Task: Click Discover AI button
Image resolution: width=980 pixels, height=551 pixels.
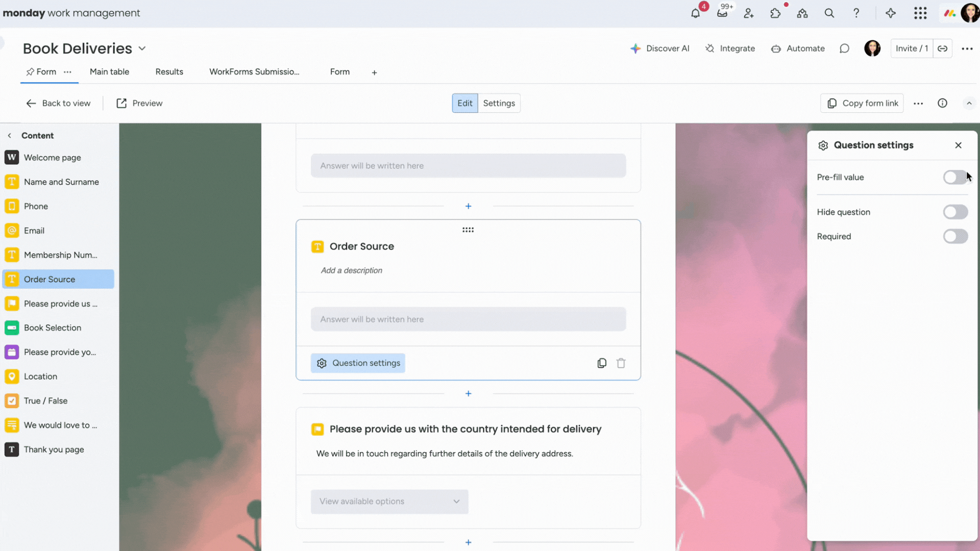Action: pos(659,48)
